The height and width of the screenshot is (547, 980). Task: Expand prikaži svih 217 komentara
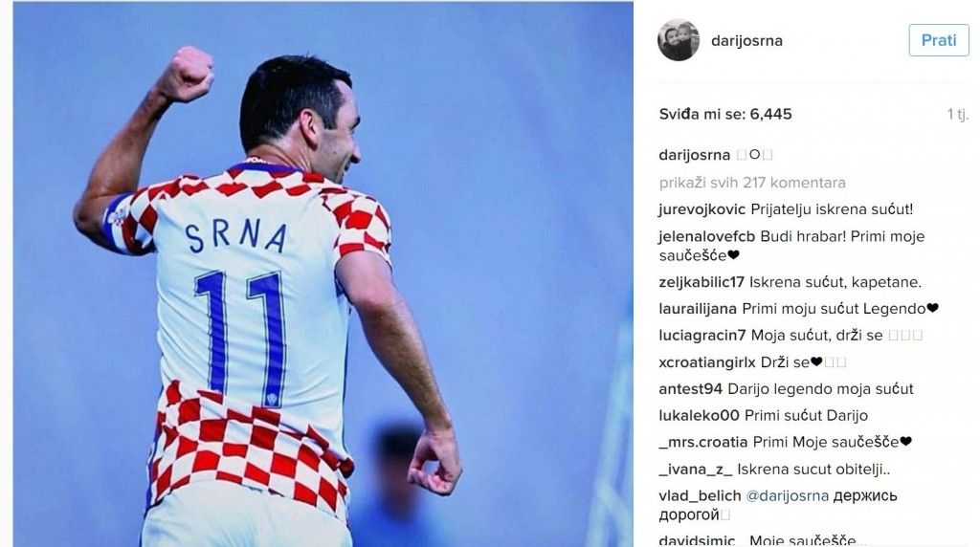tap(752, 183)
